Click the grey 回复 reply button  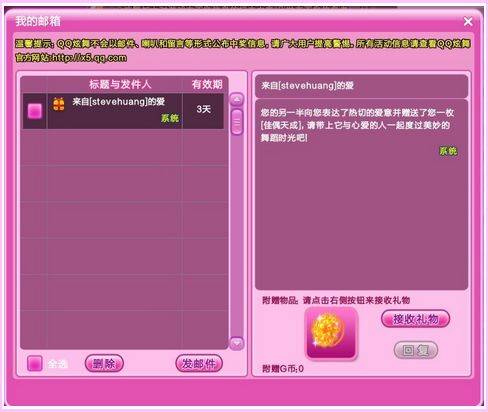(416, 350)
